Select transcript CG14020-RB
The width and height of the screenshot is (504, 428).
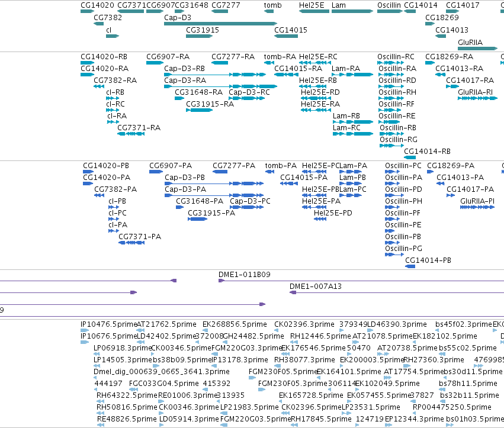(x=104, y=57)
